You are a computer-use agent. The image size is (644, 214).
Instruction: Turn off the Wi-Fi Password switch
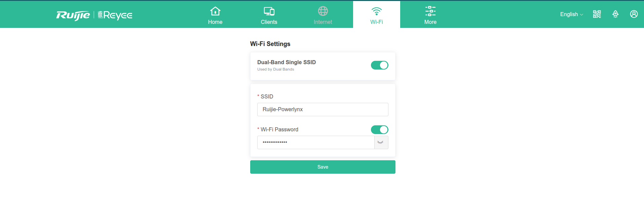380,130
